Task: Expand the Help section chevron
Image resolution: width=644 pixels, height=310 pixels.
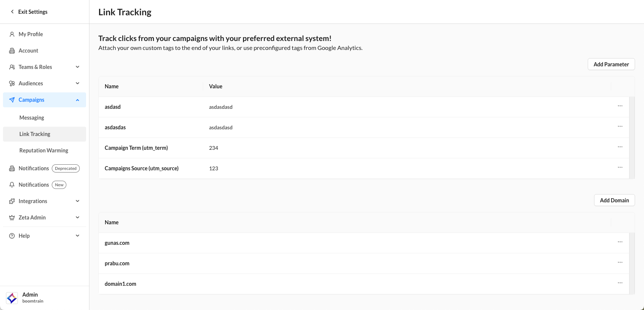Action: pos(78,236)
